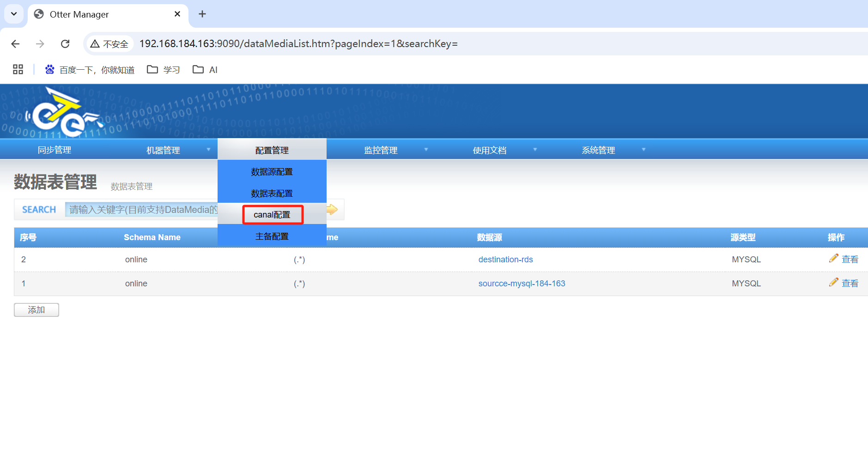Open the destination-rds data source link
The image size is (868, 466).
[x=505, y=260]
